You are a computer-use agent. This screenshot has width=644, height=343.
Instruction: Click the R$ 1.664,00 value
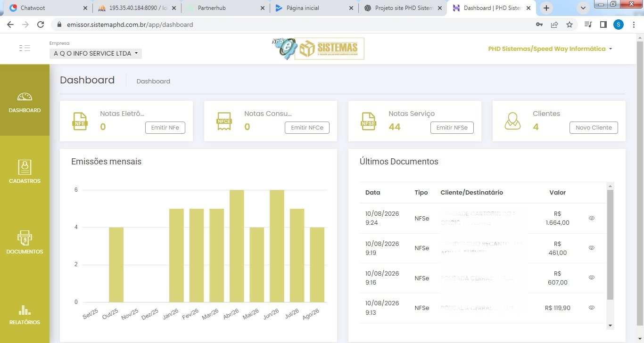558,218
